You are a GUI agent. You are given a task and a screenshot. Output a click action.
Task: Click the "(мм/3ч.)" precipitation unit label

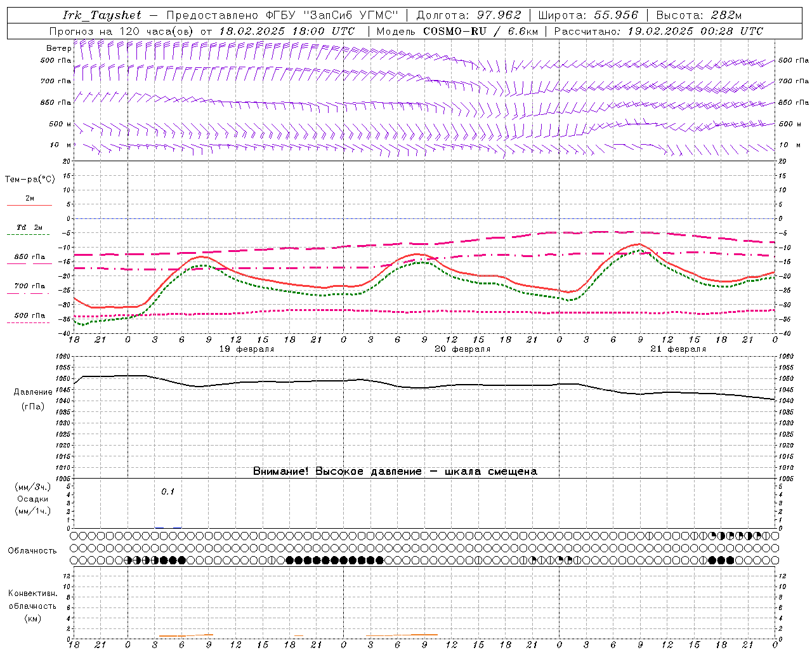point(33,487)
